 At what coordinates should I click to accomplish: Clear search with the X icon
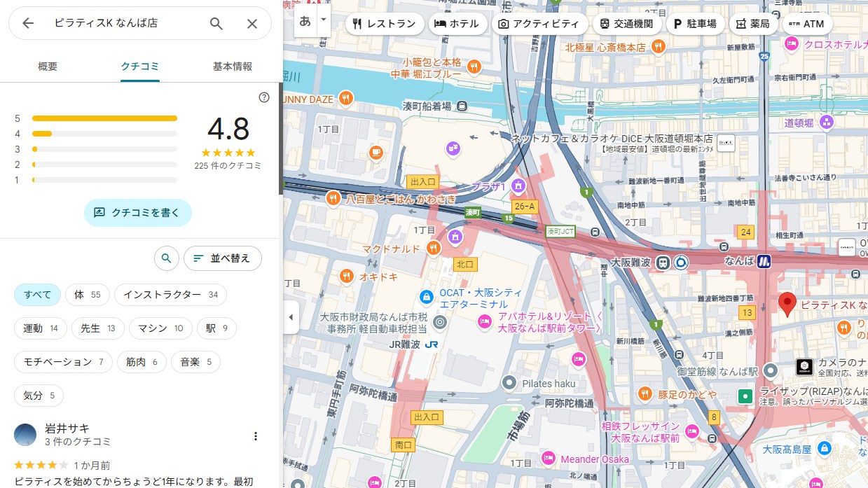252,23
